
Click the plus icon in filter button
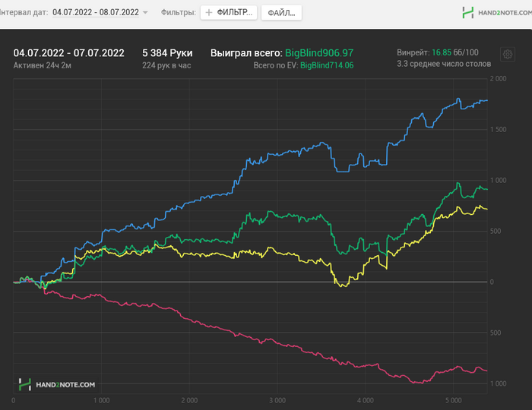(209, 13)
